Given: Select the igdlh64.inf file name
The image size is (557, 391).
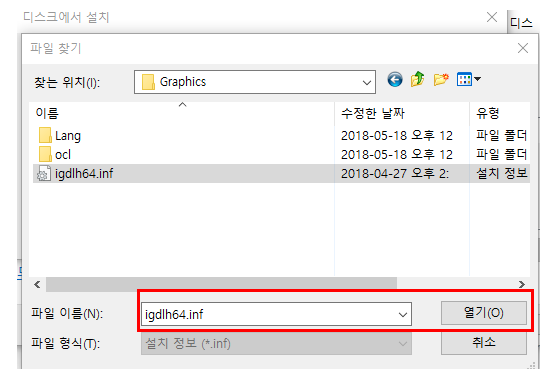Looking at the screenshot, I should pos(84,174).
